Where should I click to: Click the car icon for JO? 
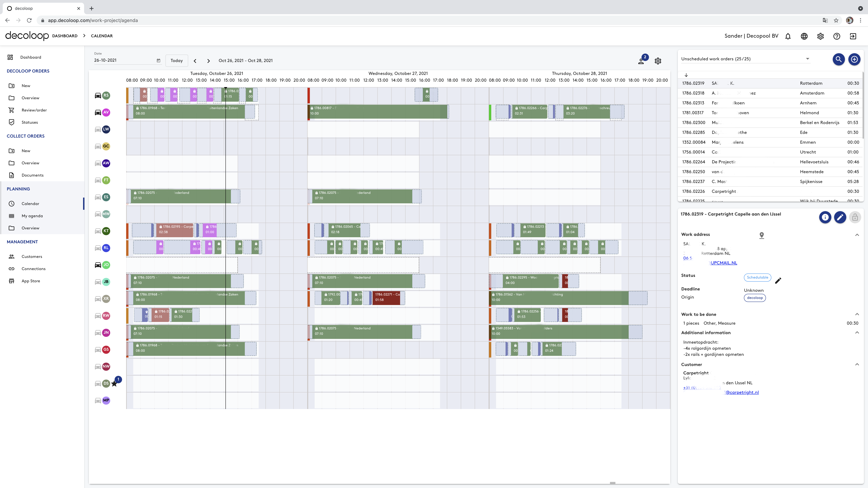[x=98, y=265]
